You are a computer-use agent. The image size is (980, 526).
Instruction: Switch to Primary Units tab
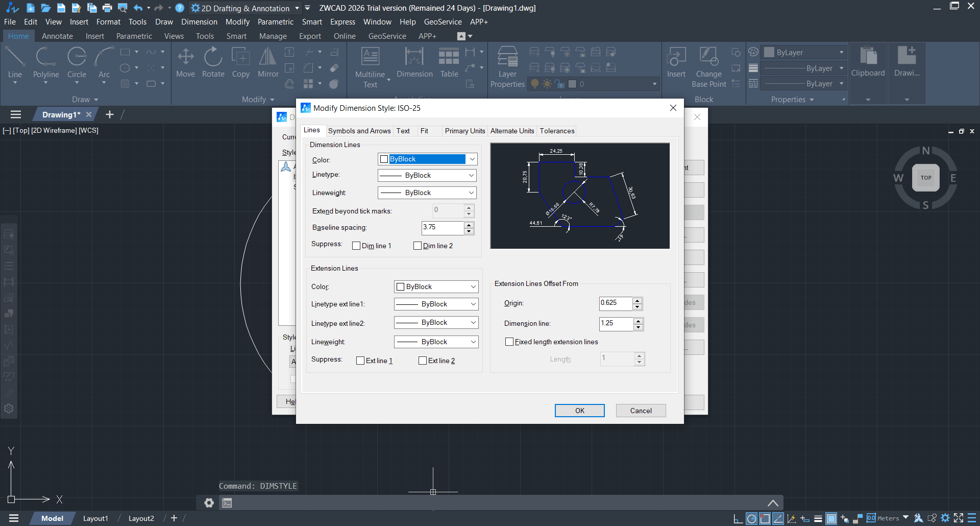[465, 131]
